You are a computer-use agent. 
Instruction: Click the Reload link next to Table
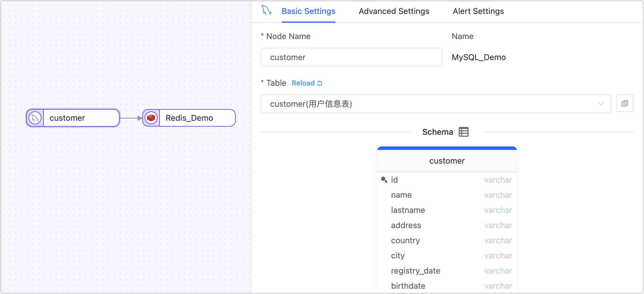point(303,83)
